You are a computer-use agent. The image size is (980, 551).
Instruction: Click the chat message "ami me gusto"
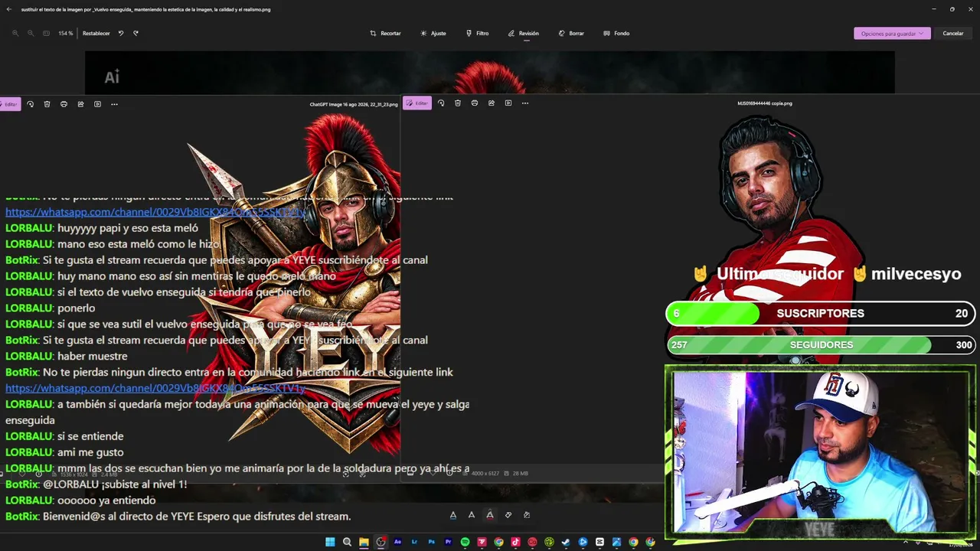(90, 452)
